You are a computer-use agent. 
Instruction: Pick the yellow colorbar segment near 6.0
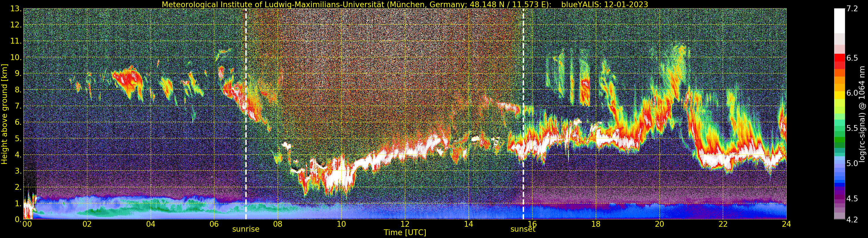tap(839, 95)
